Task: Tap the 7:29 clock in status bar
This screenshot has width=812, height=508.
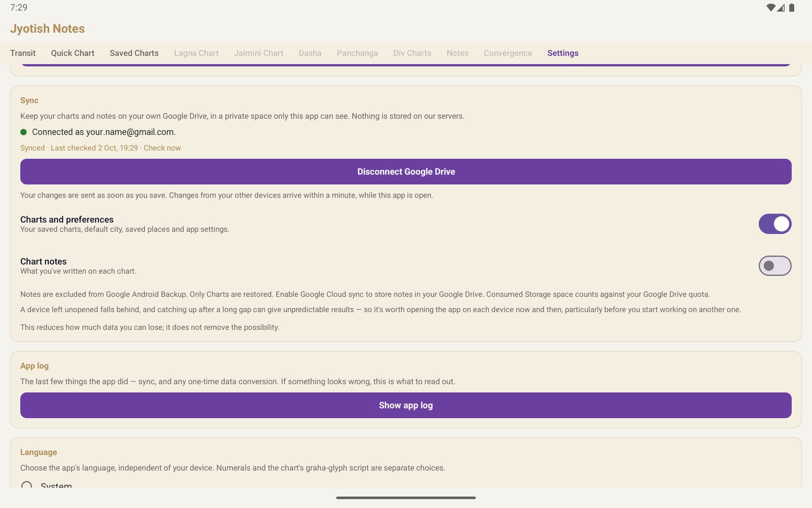Action: pyautogui.click(x=19, y=8)
